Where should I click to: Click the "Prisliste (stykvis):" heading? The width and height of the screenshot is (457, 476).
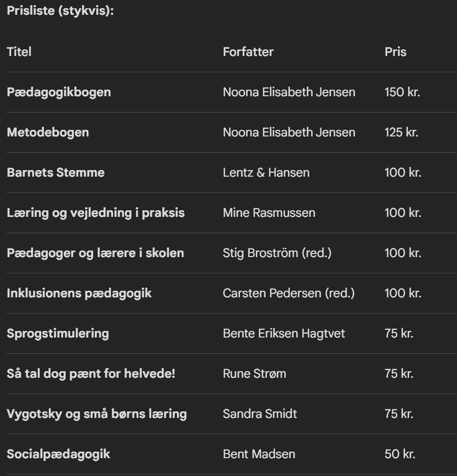(x=60, y=11)
